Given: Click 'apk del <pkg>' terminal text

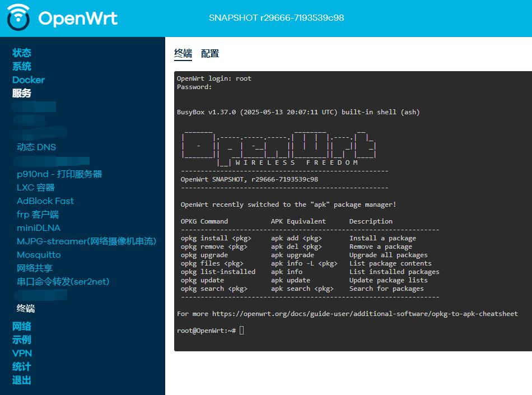Looking at the screenshot, I should point(296,247).
